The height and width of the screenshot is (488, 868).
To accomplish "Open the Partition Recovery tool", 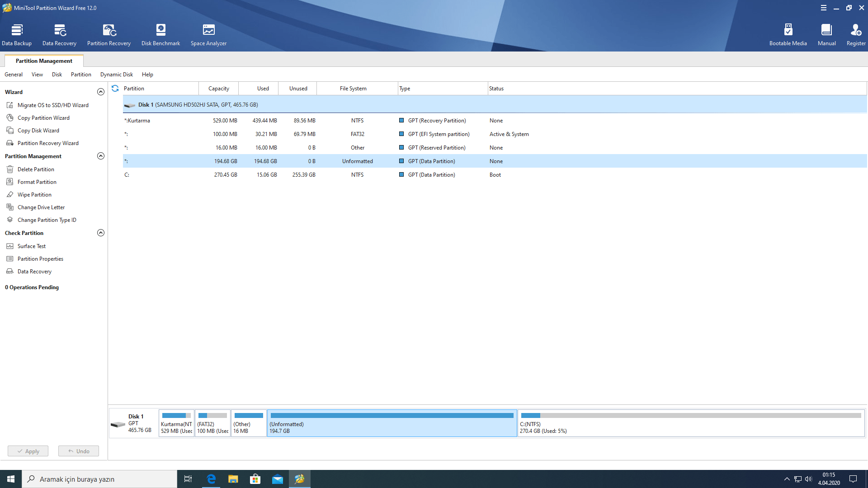I will [109, 34].
